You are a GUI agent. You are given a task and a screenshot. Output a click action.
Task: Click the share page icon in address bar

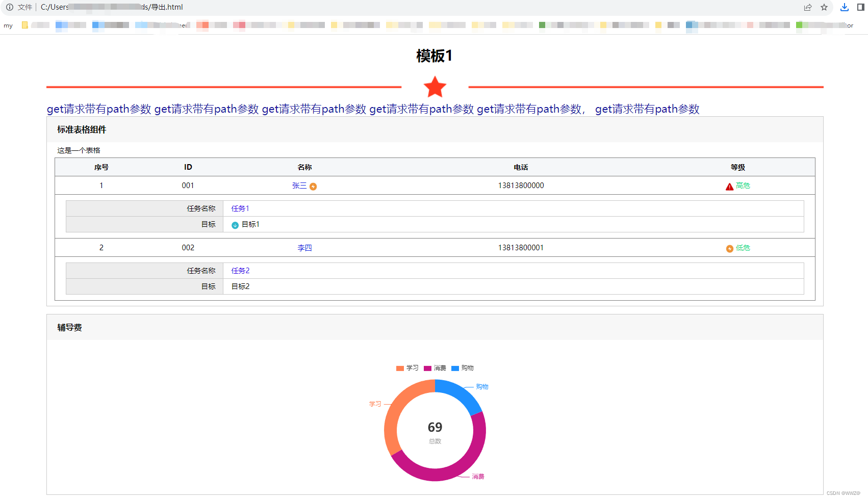(x=808, y=7)
